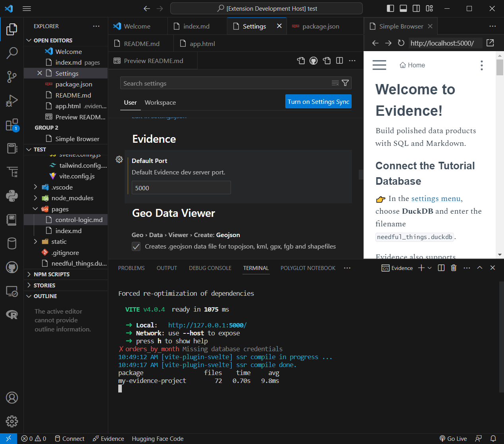Select the Python icon in the activity bar

(x=12, y=195)
